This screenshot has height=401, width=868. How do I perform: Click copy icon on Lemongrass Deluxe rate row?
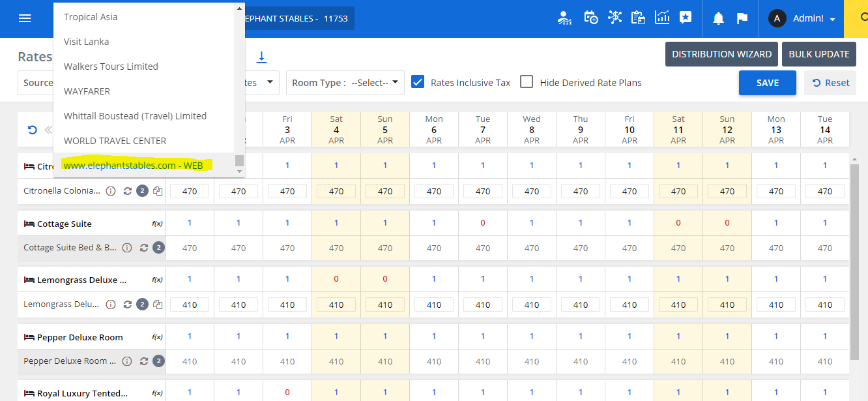158,304
